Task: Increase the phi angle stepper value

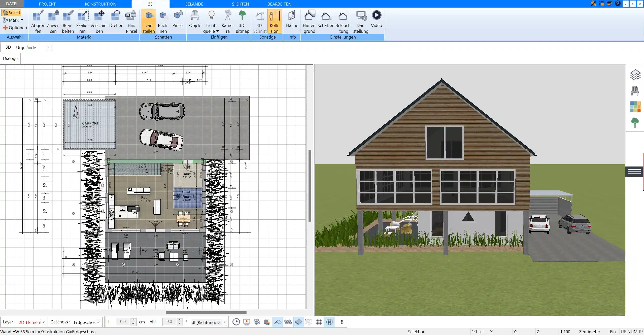Action: 179,320
